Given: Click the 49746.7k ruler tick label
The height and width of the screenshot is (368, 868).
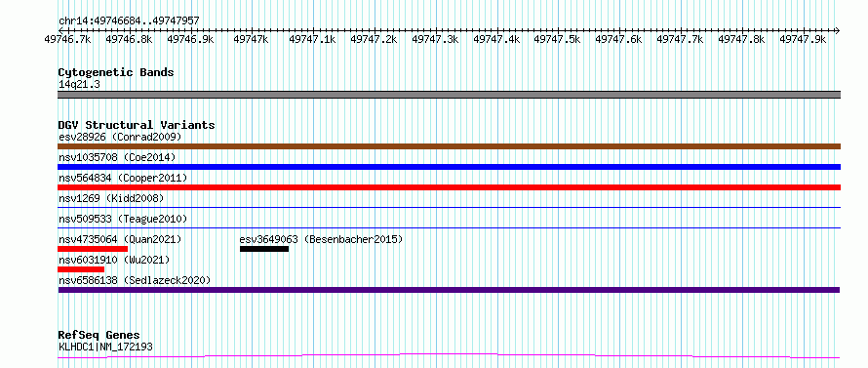Looking at the screenshot, I should (67, 39).
